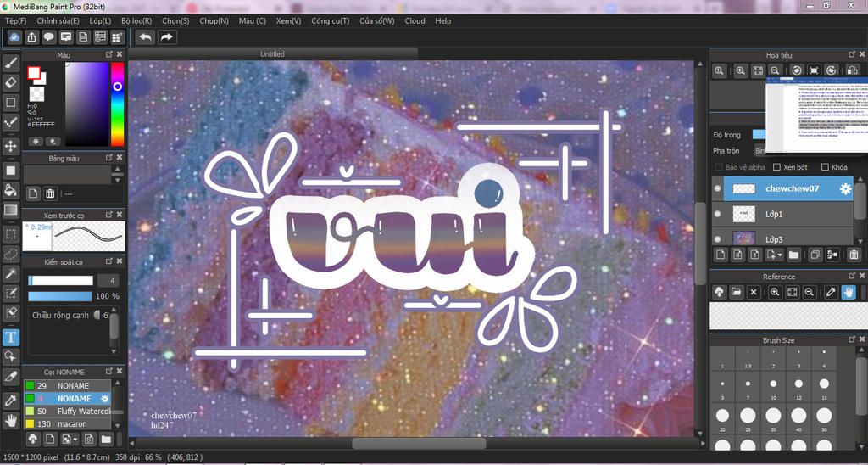
Task: Select the 29 NONAME brush
Action: coord(68,386)
